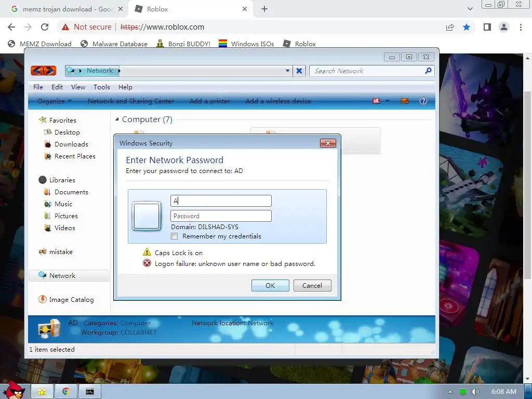The height and width of the screenshot is (399, 532).
Task: Click the user account picture tile
Action: point(147,216)
